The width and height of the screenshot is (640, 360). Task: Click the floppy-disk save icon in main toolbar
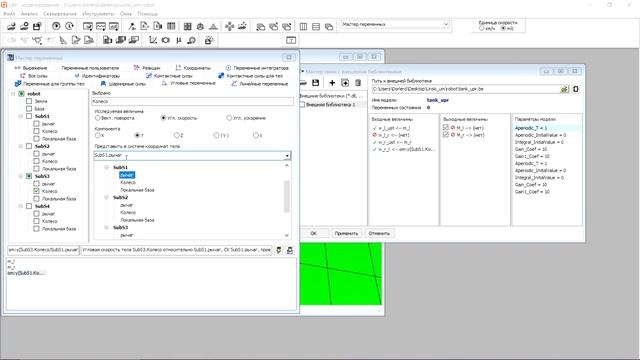pyautogui.click(x=37, y=27)
